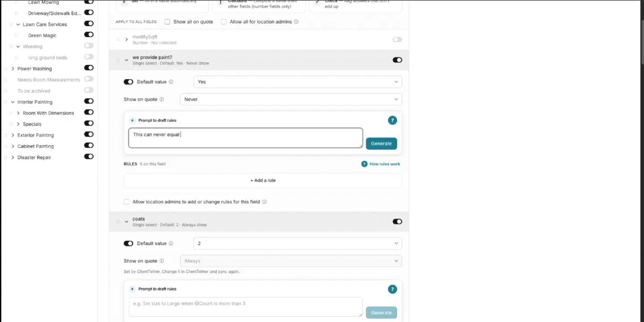This screenshot has width=644, height=322.
Task: Collapse the Weeding group chevron
Action: [x=18, y=47]
